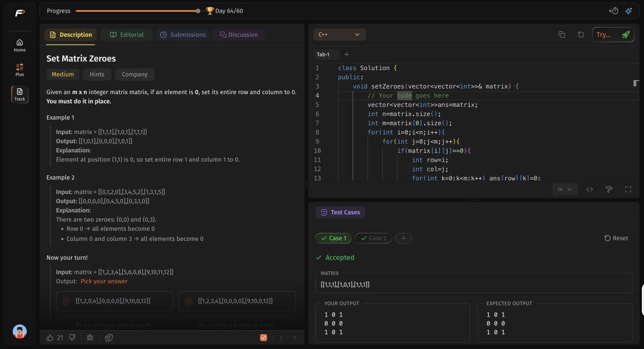Enter fullscreen editor mode

point(628,189)
